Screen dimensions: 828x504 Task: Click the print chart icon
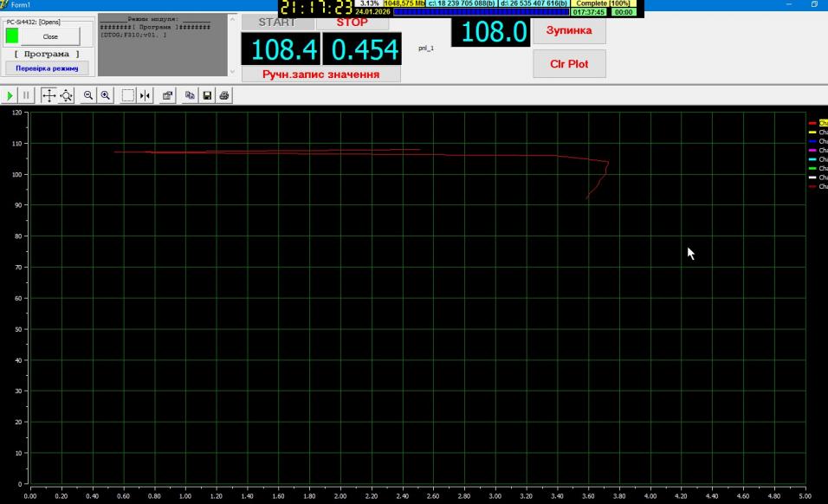[224, 95]
